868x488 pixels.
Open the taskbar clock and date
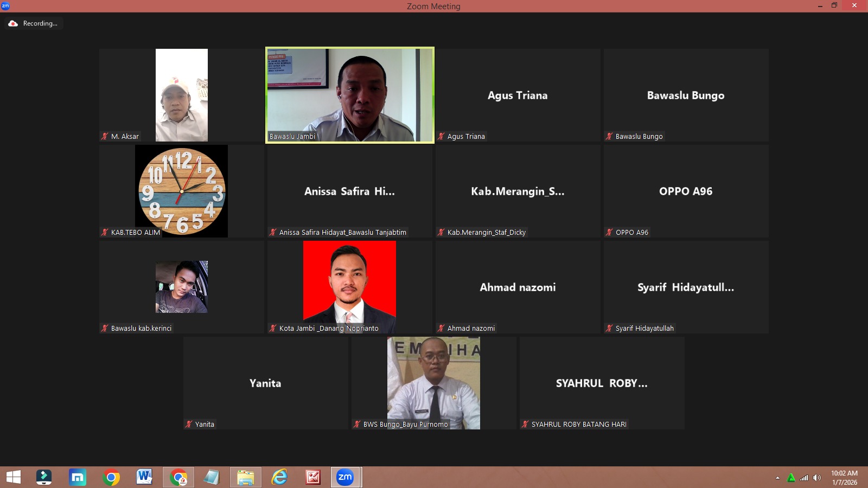pyautogui.click(x=844, y=478)
